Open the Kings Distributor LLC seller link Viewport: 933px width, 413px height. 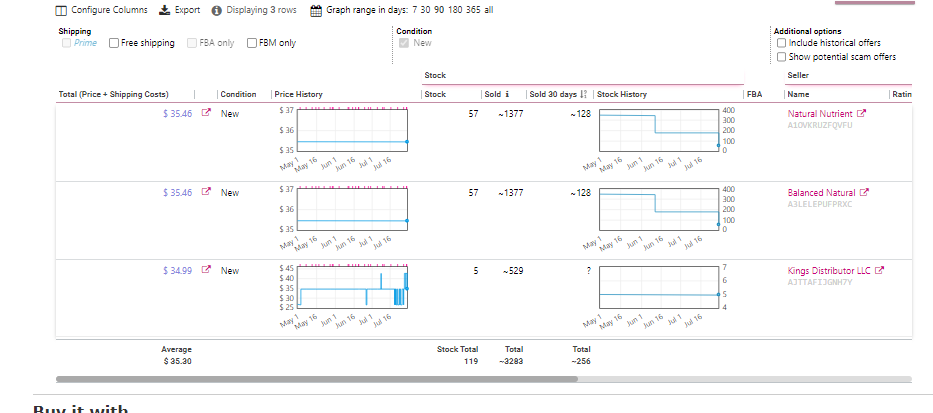[829, 271]
